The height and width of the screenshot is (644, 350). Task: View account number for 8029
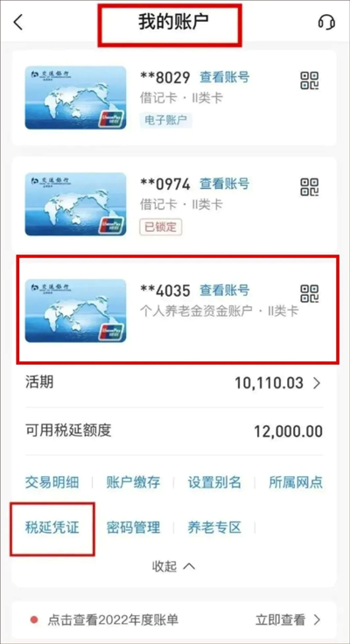[224, 77]
